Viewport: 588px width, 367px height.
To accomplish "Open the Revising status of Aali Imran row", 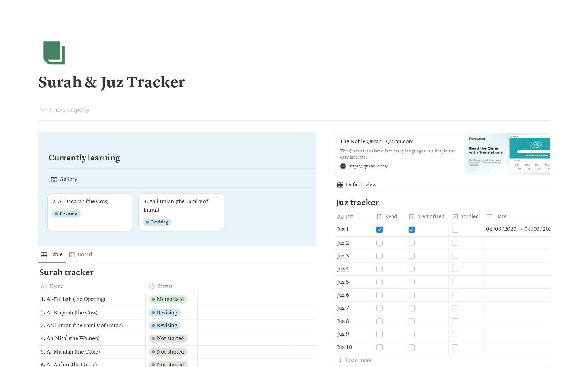I will click(x=165, y=326).
